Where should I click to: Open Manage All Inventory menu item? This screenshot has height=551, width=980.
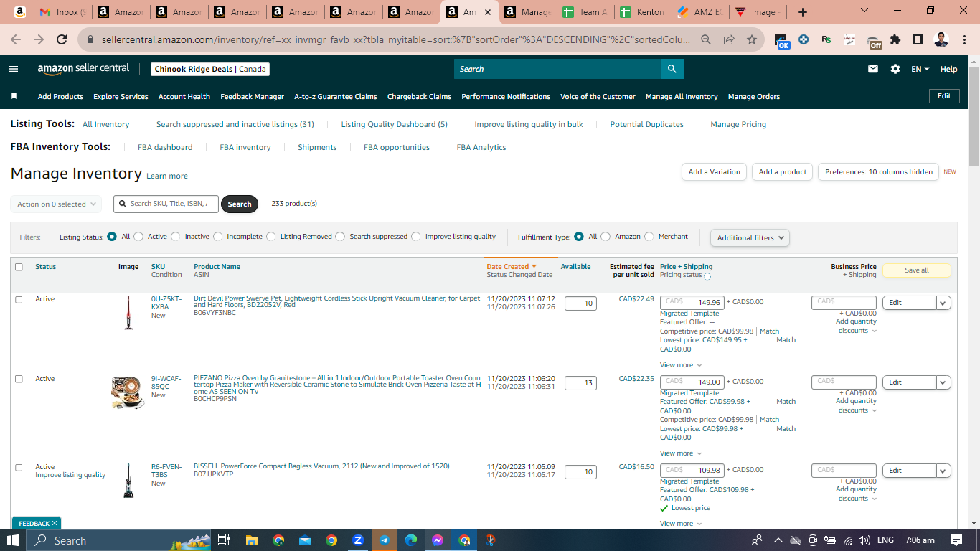682,96
